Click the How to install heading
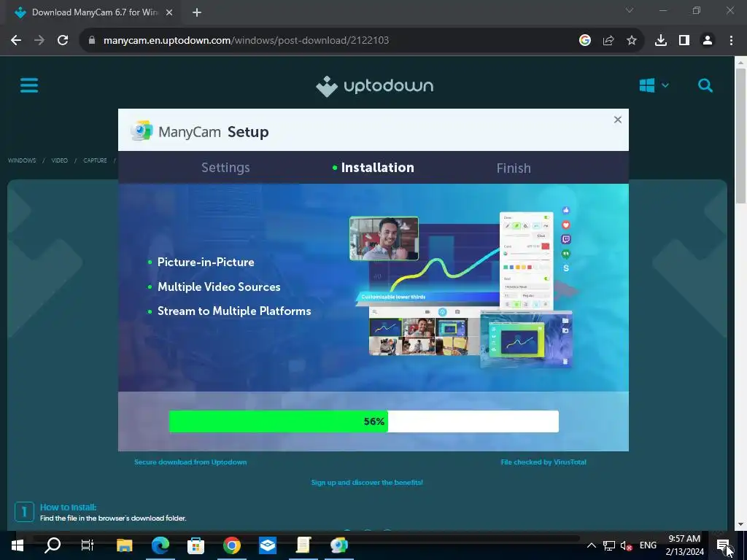Image resolution: width=747 pixels, height=560 pixels. pos(68,507)
